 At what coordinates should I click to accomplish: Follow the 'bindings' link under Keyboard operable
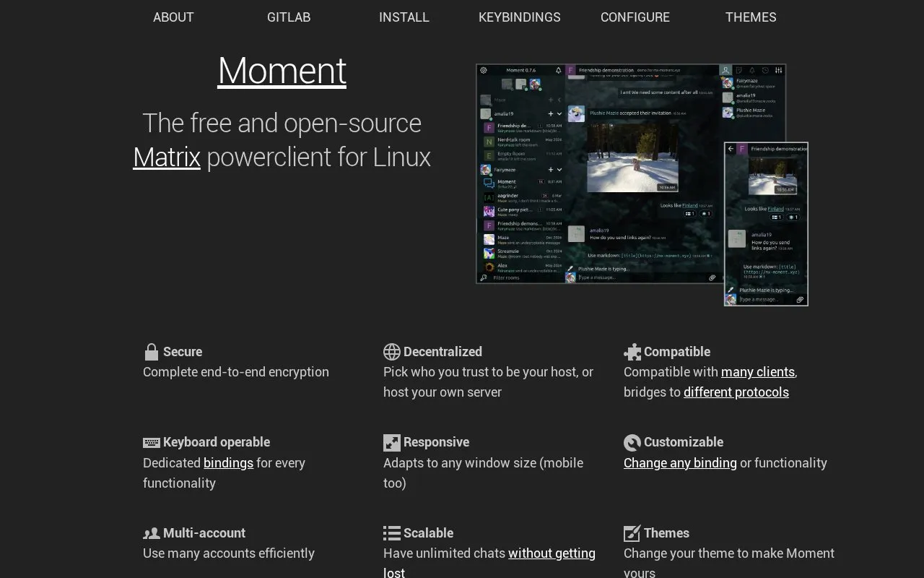(228, 463)
